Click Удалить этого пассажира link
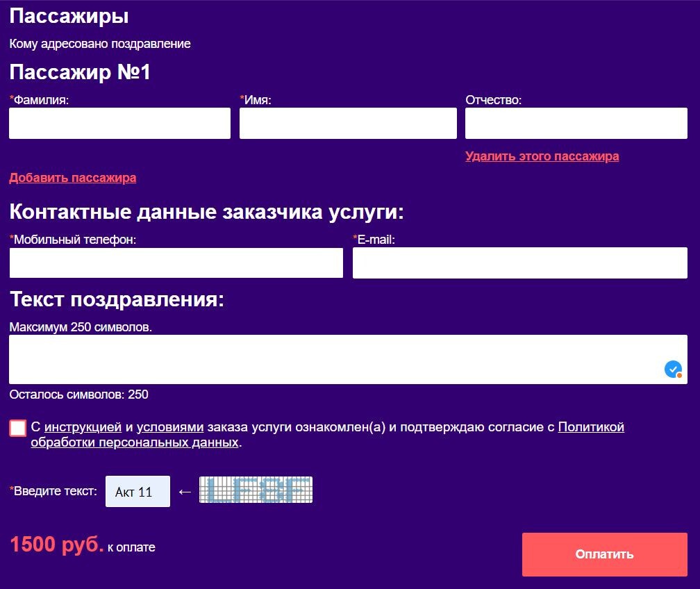The width and height of the screenshot is (700, 589). pyautogui.click(x=542, y=156)
